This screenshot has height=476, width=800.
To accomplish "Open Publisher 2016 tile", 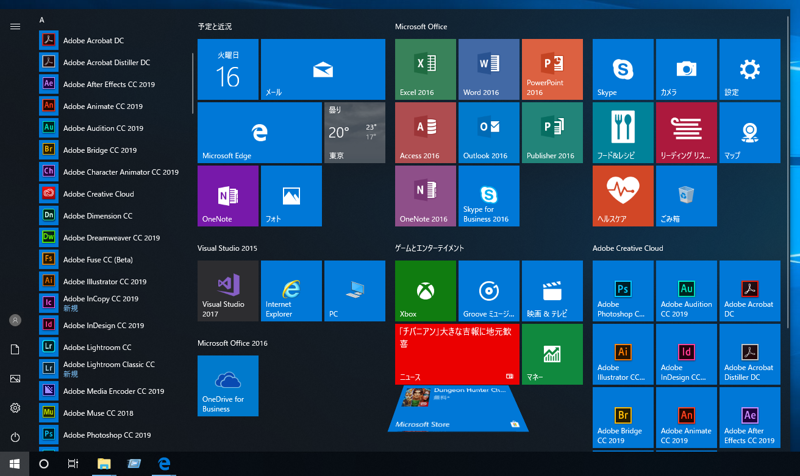I will (x=552, y=133).
